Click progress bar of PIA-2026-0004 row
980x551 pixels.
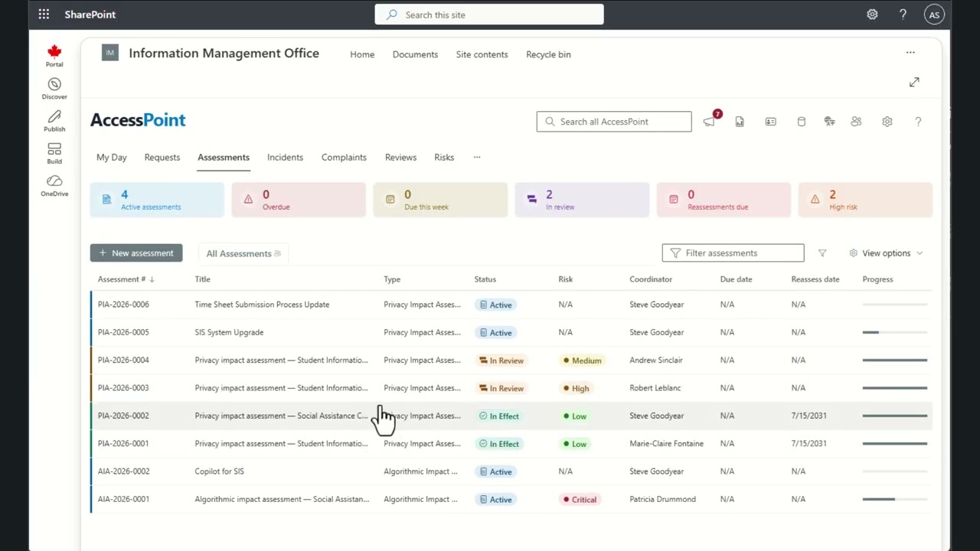click(x=894, y=360)
